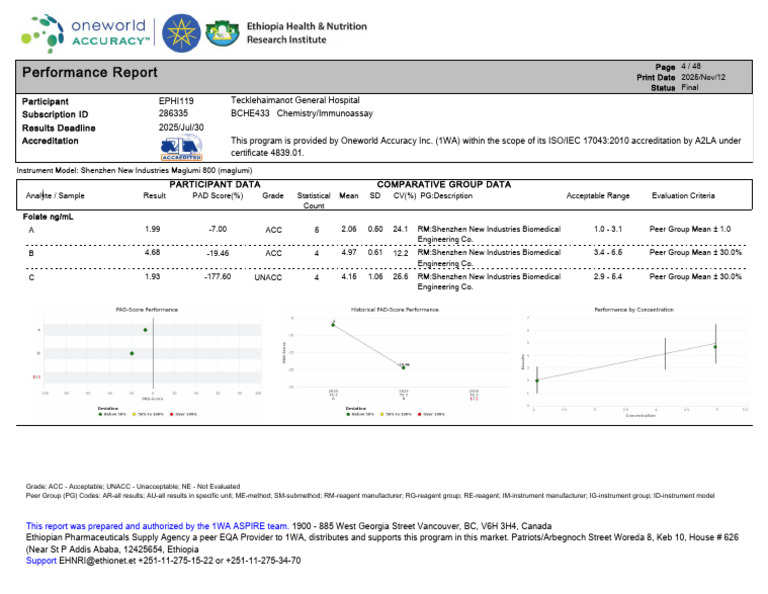768x594 pixels.
Task: Click mean value 4.97 for sample B
Action: 349,252
